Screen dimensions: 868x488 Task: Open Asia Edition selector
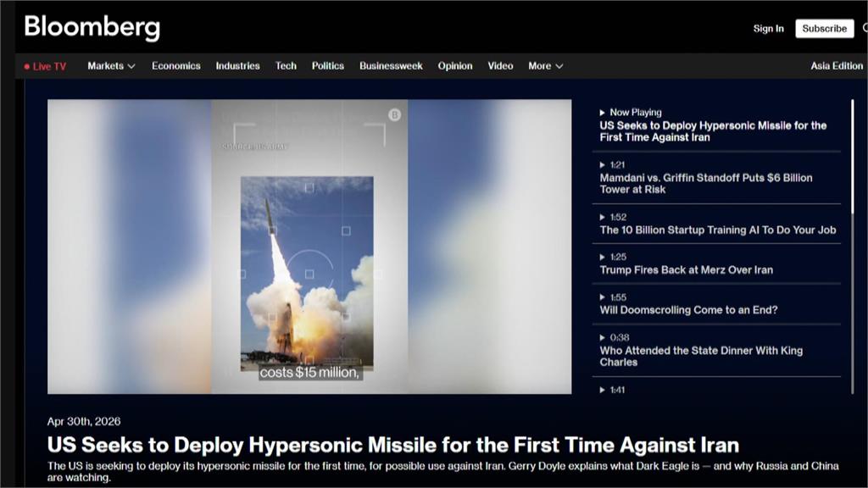tap(837, 66)
